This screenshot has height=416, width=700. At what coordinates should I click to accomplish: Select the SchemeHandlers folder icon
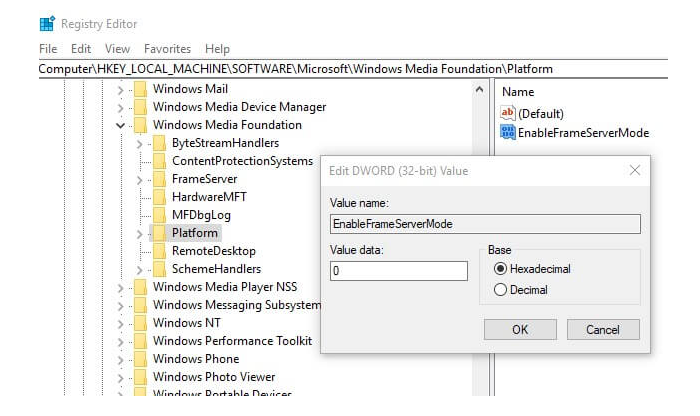pyautogui.click(x=159, y=269)
